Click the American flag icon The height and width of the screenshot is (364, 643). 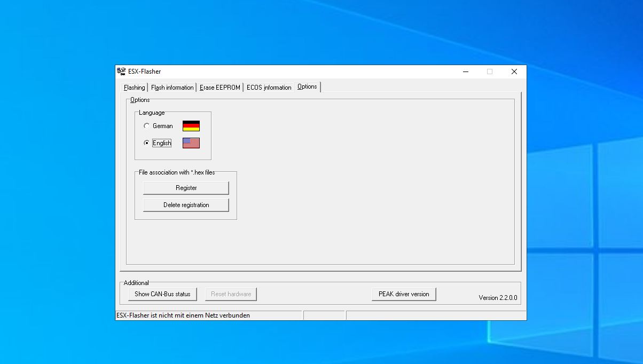[x=191, y=143]
